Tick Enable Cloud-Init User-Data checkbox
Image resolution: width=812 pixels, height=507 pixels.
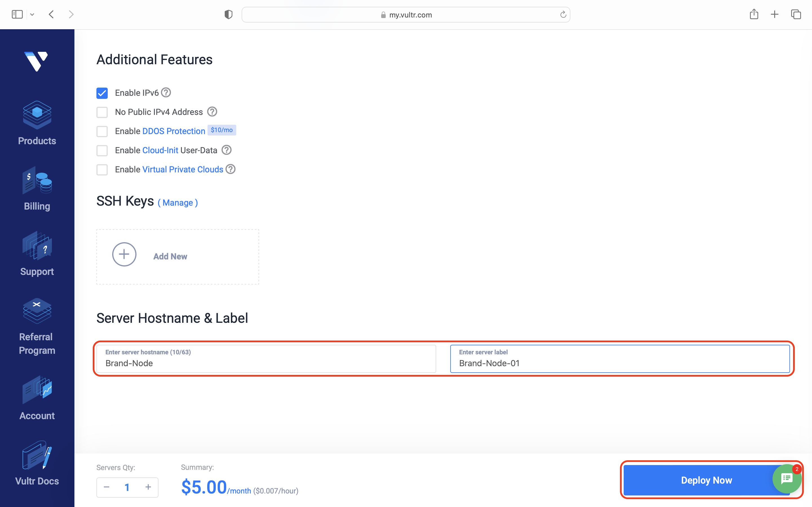pyautogui.click(x=102, y=151)
